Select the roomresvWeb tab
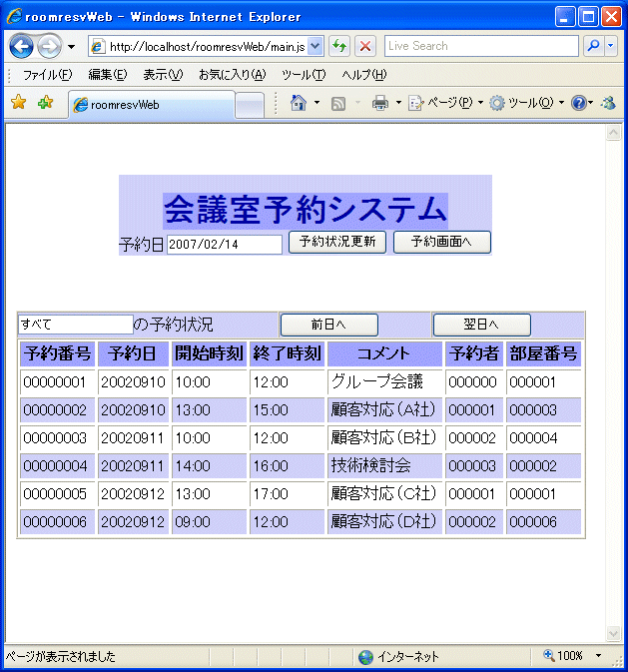 point(152,105)
